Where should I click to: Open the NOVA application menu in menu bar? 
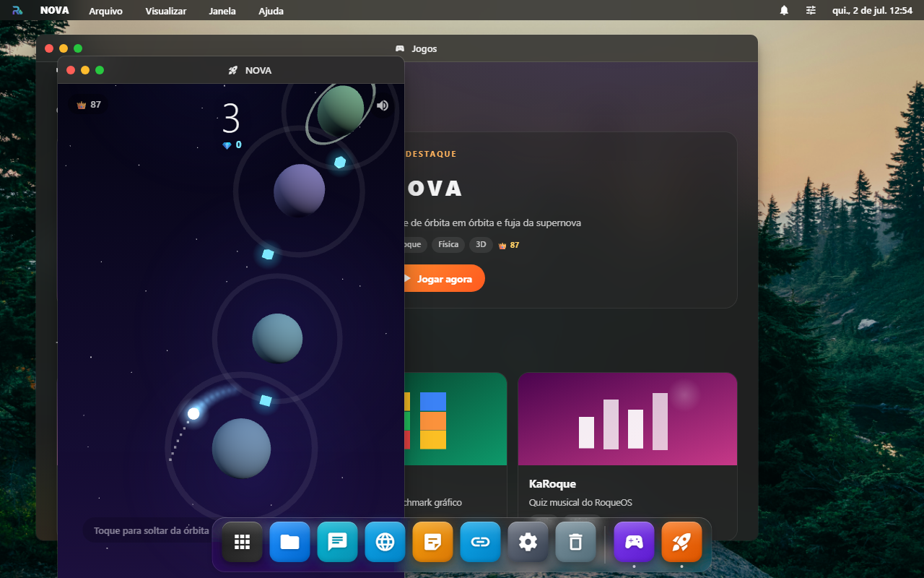click(55, 11)
